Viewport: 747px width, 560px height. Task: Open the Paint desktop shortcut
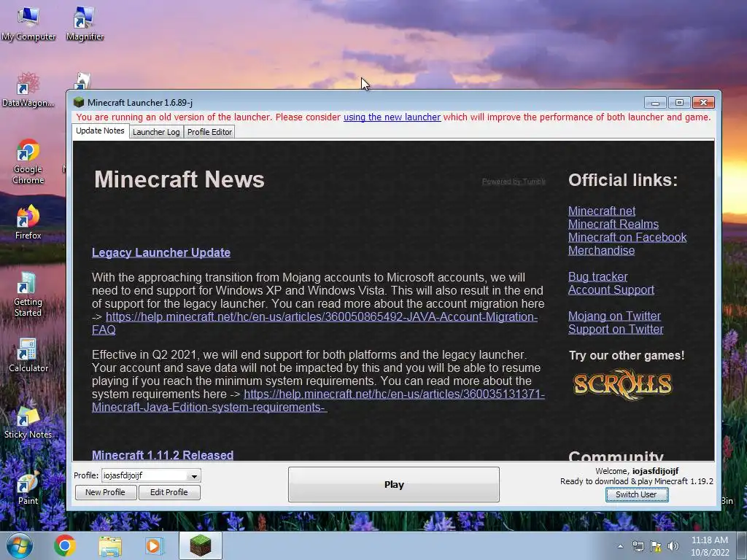[x=28, y=488]
